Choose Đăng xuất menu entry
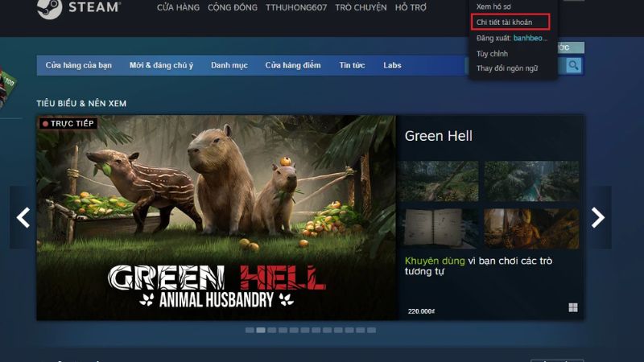644x362 pixels. [x=512, y=38]
